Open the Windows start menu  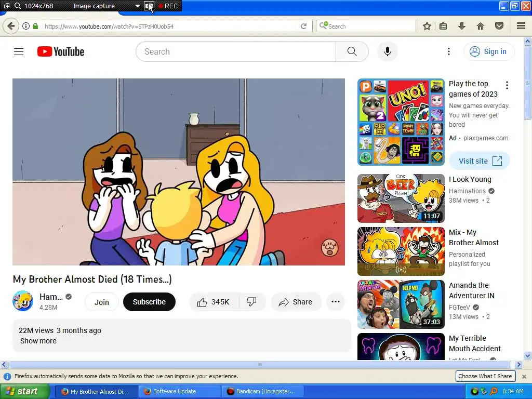[25, 391]
